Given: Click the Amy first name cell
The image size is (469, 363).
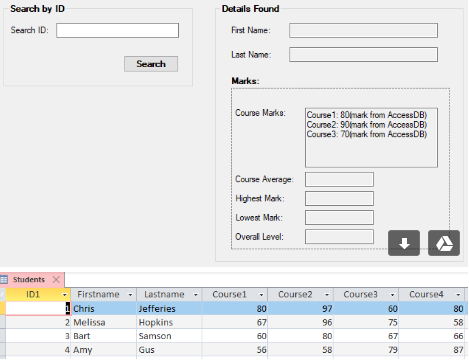Looking at the screenshot, I should click(104, 350).
